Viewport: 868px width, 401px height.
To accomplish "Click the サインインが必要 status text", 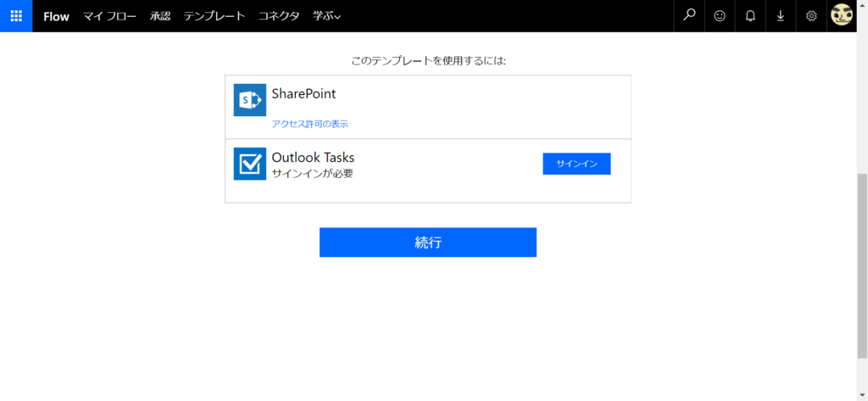I will tap(312, 173).
